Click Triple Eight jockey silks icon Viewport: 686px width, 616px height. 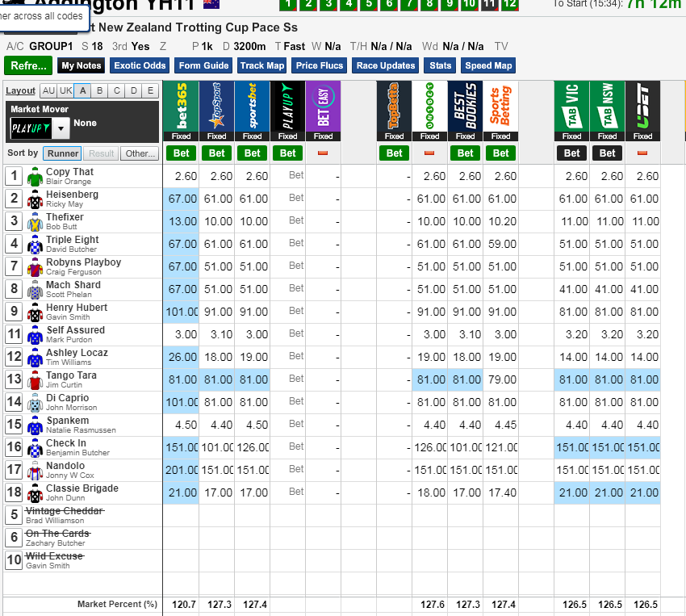coord(35,244)
